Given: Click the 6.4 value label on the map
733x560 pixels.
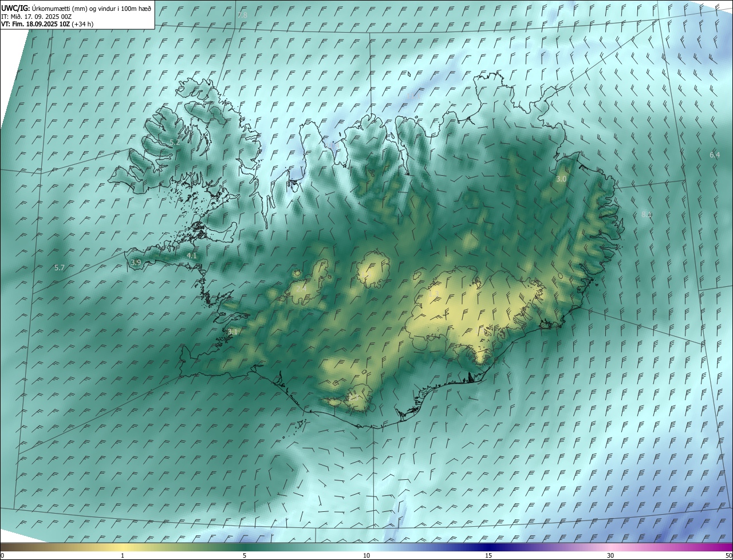Looking at the screenshot, I should pyautogui.click(x=715, y=155).
